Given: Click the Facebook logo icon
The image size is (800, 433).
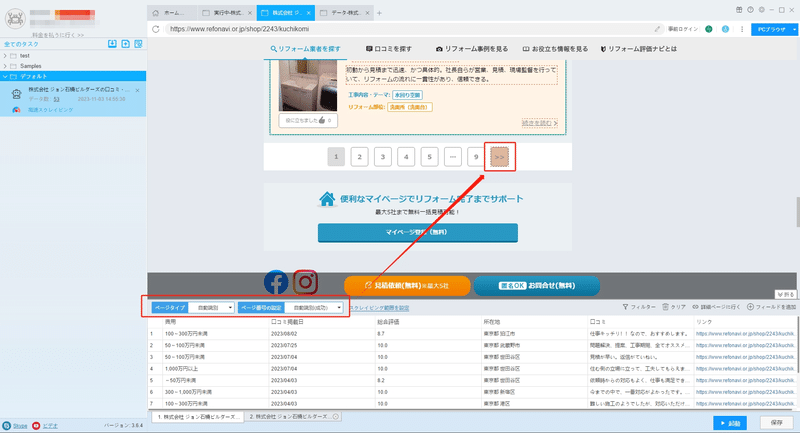Looking at the screenshot, I should point(276,282).
